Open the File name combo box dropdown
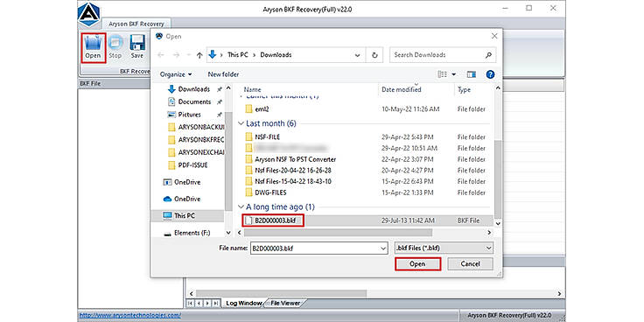Screen dimensions: 644x322 383,248
